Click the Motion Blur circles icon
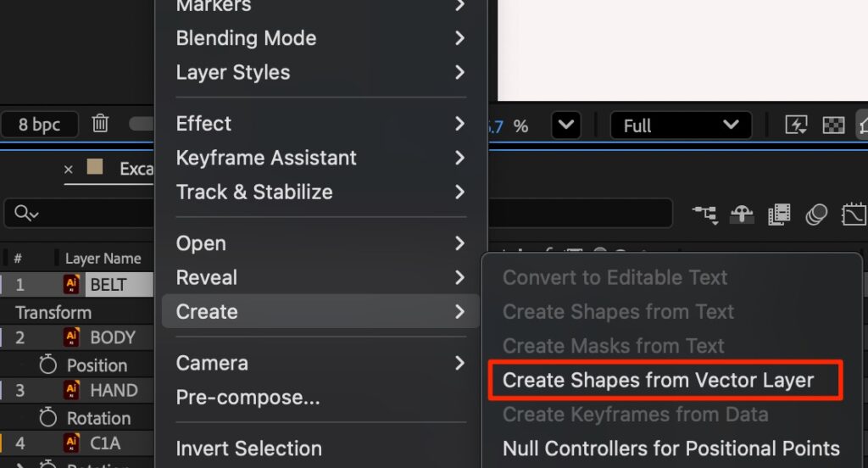 click(x=815, y=214)
